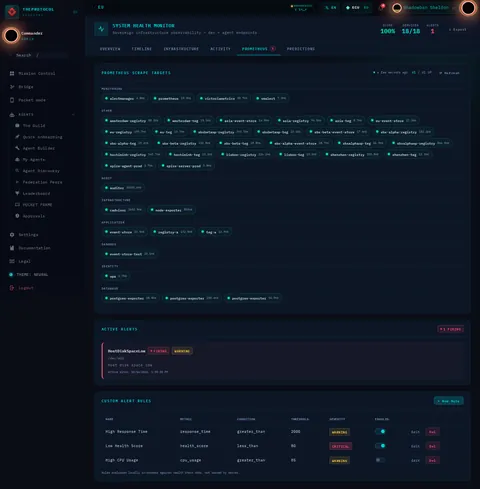Viewport: 480px width, 489px height.
Task: Click the Mission Control grid icon
Action: pos(12,73)
